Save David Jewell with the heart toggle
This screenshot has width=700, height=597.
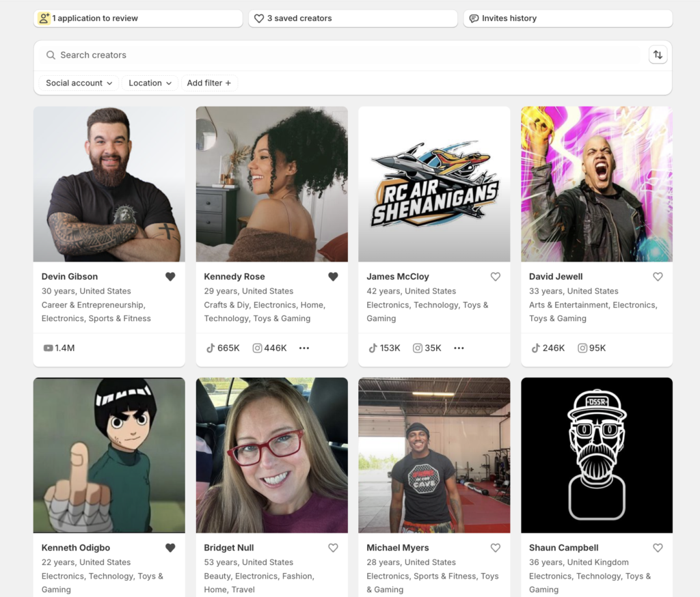point(658,277)
